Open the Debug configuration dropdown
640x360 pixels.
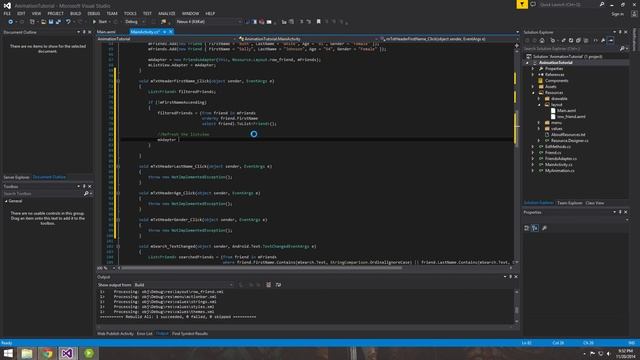[135, 22]
